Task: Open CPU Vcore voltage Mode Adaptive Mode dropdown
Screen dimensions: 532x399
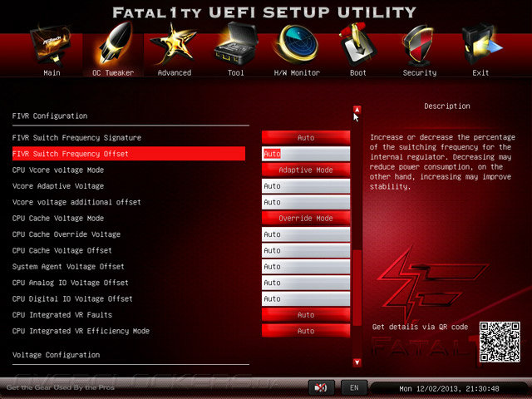Action: 306,170
